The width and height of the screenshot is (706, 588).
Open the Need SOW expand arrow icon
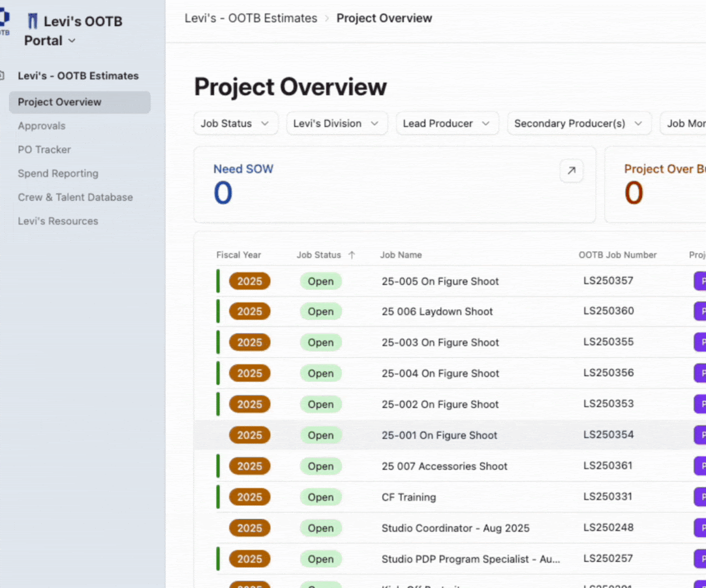571,171
